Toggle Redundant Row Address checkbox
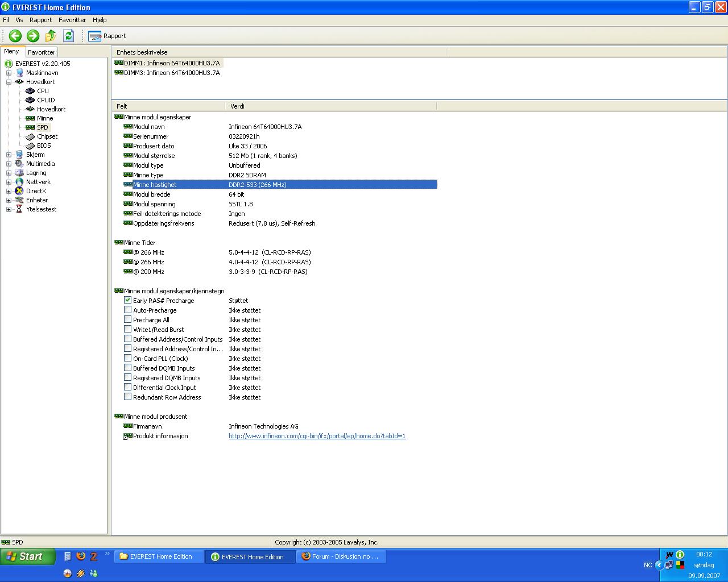728x582 pixels. pos(127,397)
